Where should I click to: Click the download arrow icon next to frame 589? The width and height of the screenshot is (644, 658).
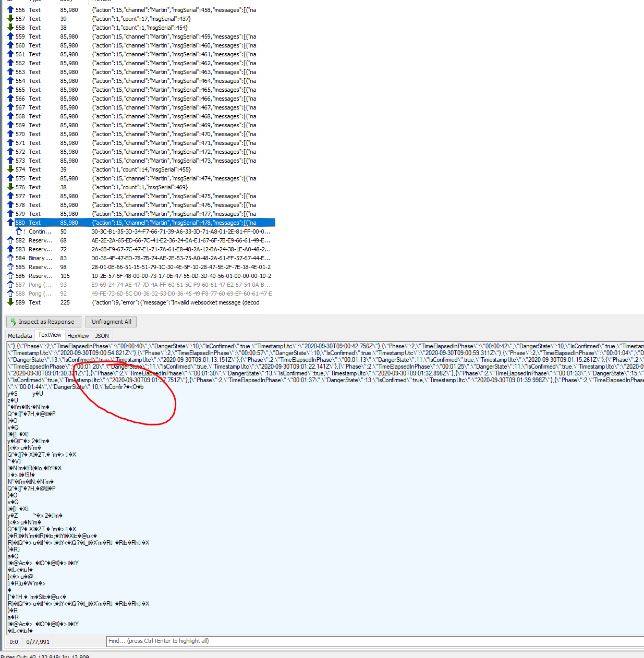click(10, 302)
